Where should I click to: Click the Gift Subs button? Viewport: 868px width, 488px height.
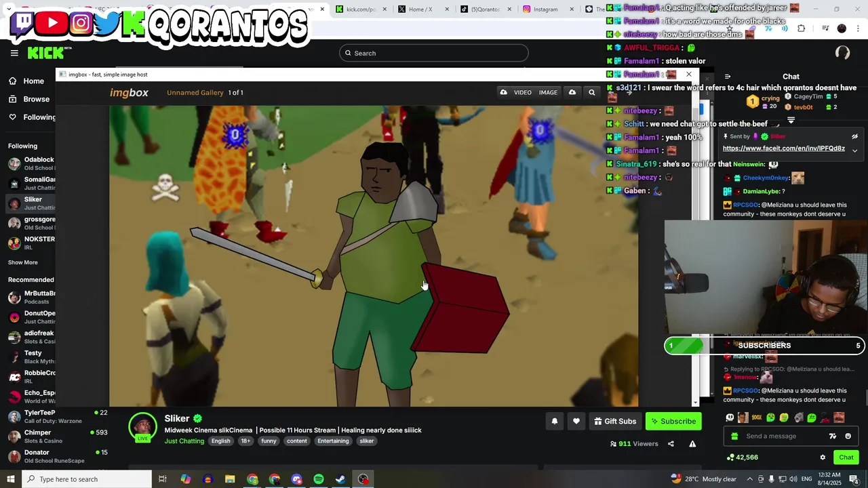615,422
